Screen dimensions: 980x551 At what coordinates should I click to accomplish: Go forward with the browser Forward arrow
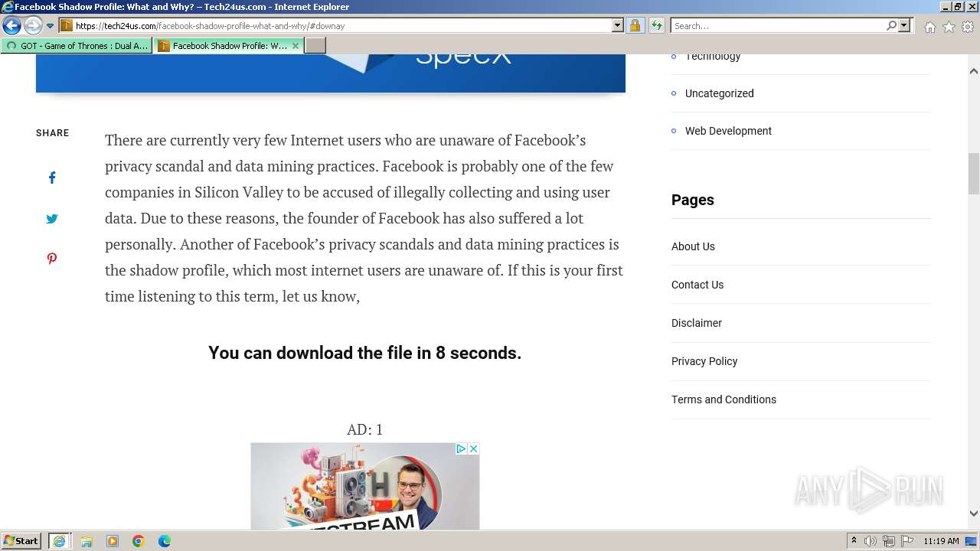(x=33, y=25)
